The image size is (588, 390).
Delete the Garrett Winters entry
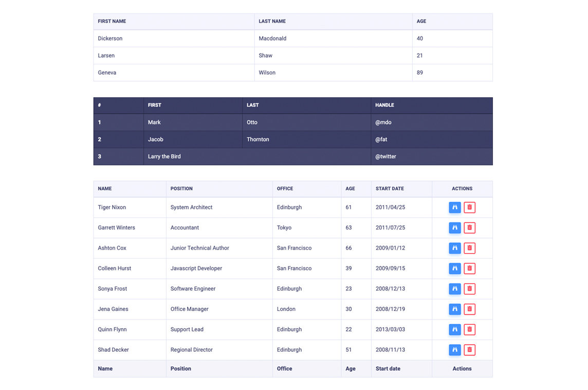(x=469, y=227)
